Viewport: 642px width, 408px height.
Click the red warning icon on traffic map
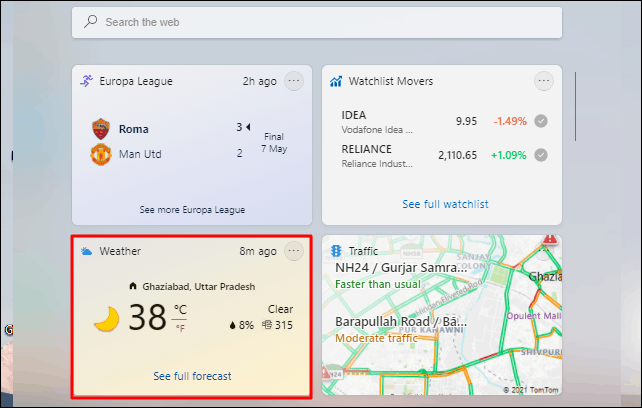click(549, 239)
